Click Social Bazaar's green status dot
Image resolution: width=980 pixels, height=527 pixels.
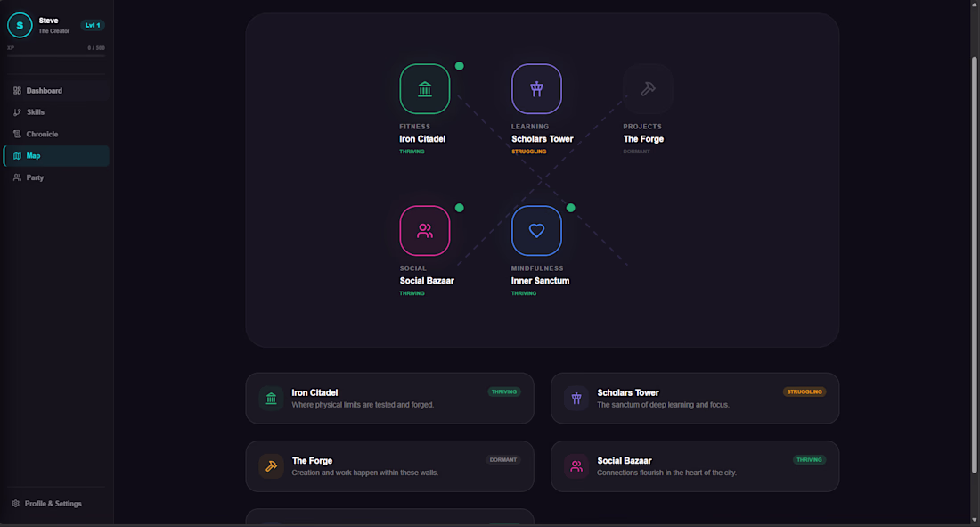(x=460, y=208)
